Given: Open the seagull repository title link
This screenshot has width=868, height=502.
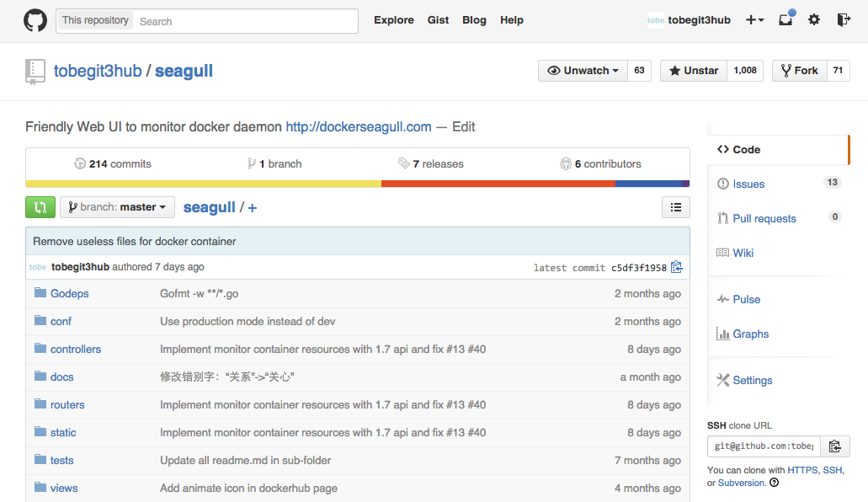Looking at the screenshot, I should (x=184, y=71).
